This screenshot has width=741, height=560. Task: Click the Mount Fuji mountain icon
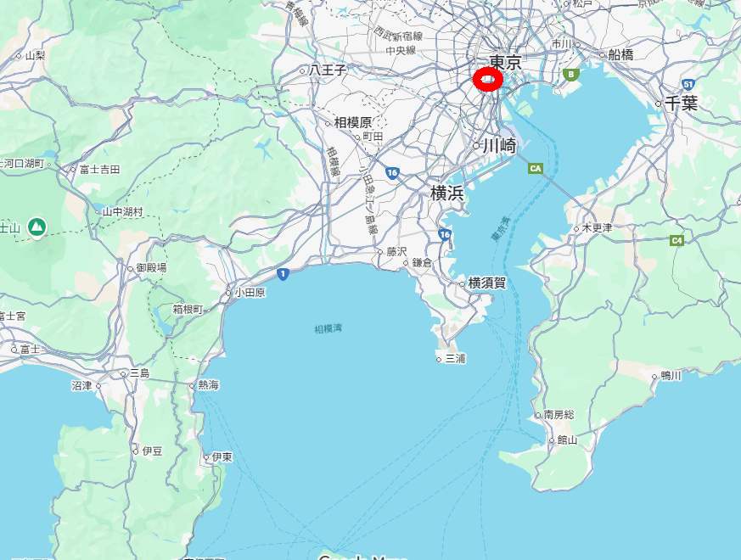(x=36, y=227)
